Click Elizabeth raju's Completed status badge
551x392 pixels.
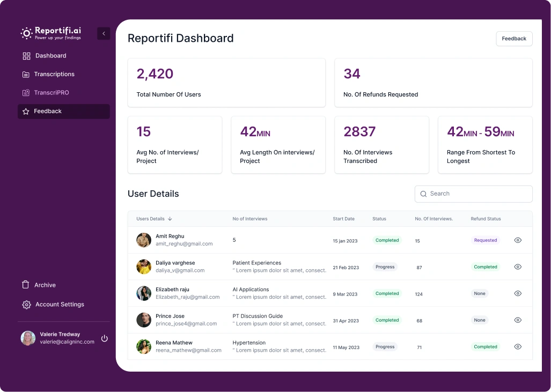387,293
